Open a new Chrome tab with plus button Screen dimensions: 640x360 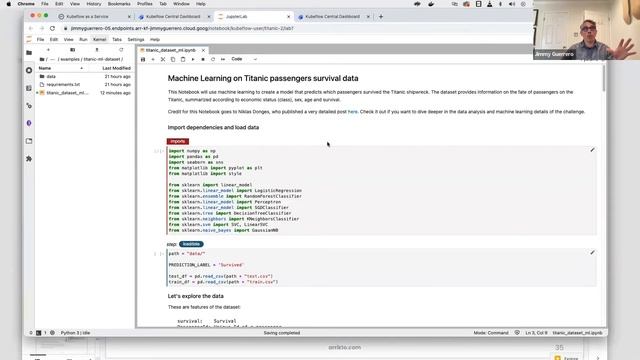point(381,17)
